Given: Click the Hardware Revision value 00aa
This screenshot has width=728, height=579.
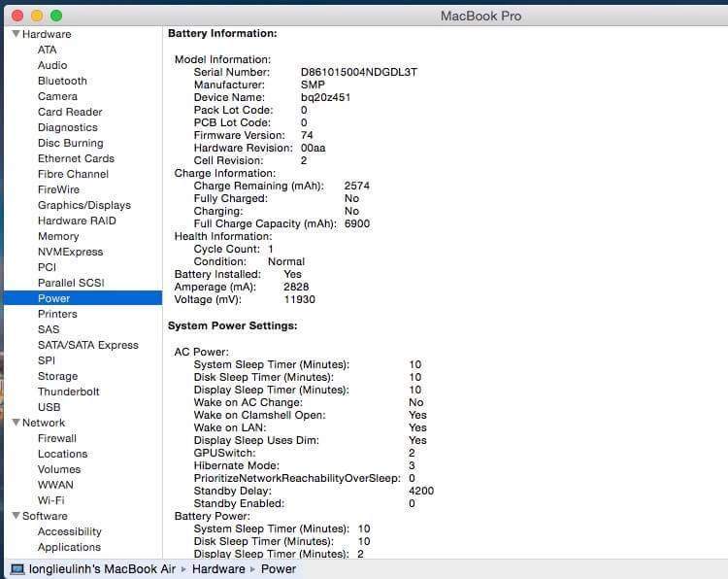Looking at the screenshot, I should (313, 149).
